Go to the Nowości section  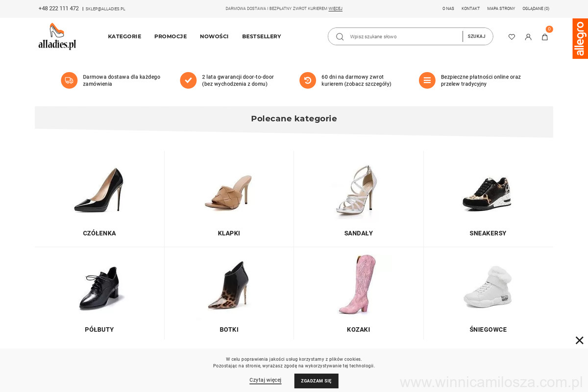pyautogui.click(x=214, y=37)
